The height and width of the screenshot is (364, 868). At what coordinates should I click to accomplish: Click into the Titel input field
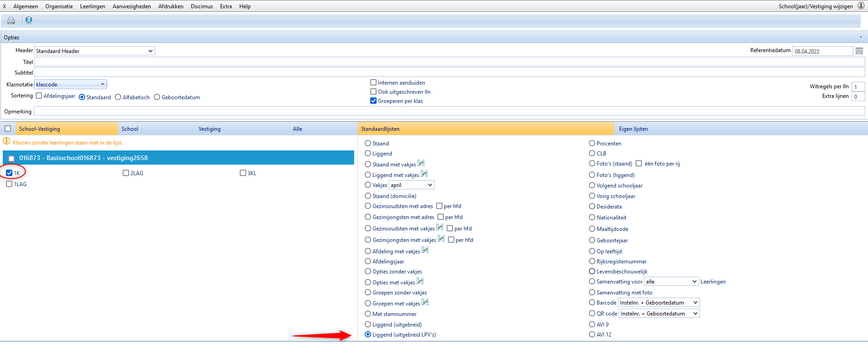pos(448,62)
